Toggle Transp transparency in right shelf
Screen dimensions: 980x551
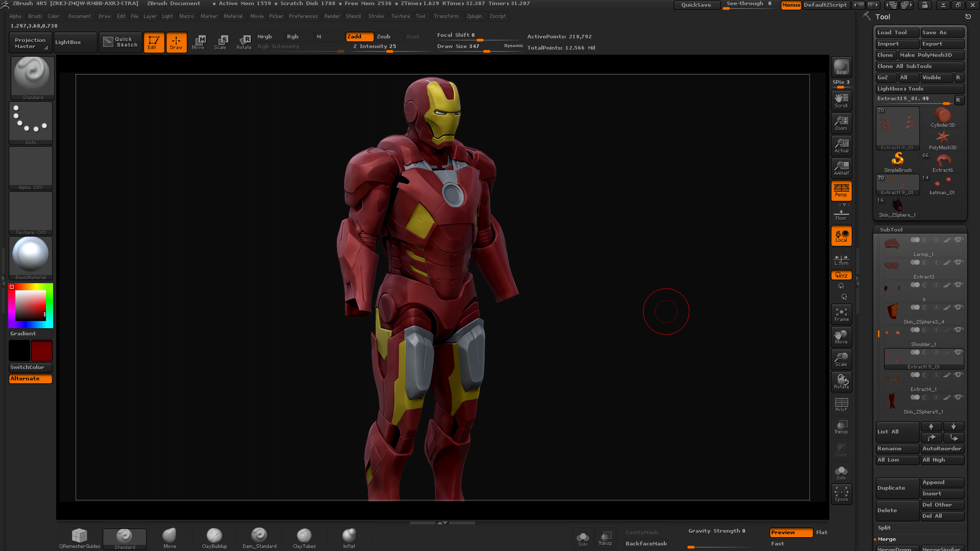[841, 427]
